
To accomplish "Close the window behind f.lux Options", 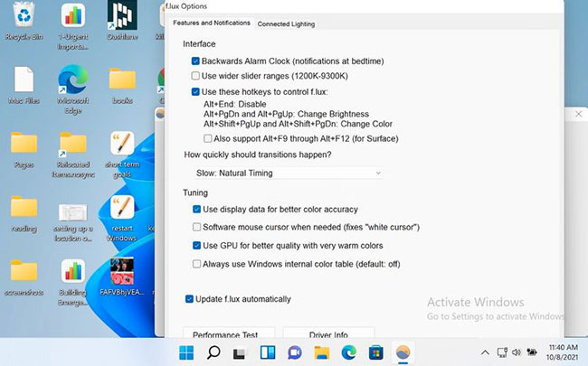I will point(579,114).
